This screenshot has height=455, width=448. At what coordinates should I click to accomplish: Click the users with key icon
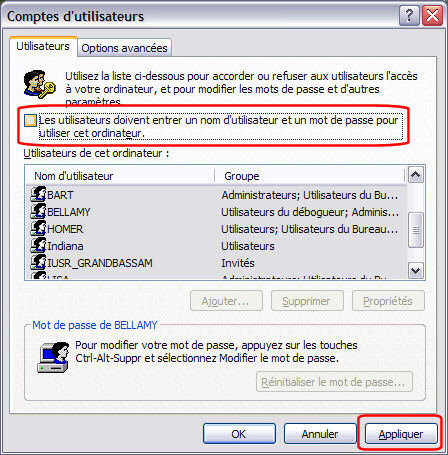(39, 84)
